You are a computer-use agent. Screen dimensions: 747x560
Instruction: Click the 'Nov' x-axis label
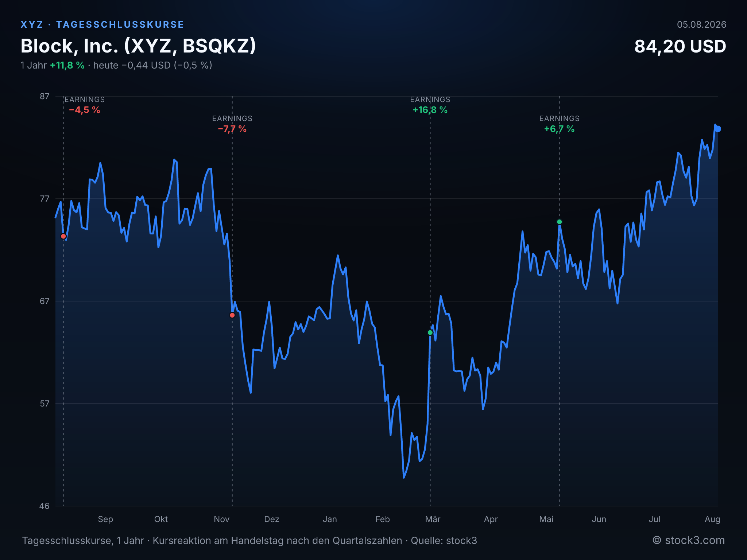click(222, 519)
